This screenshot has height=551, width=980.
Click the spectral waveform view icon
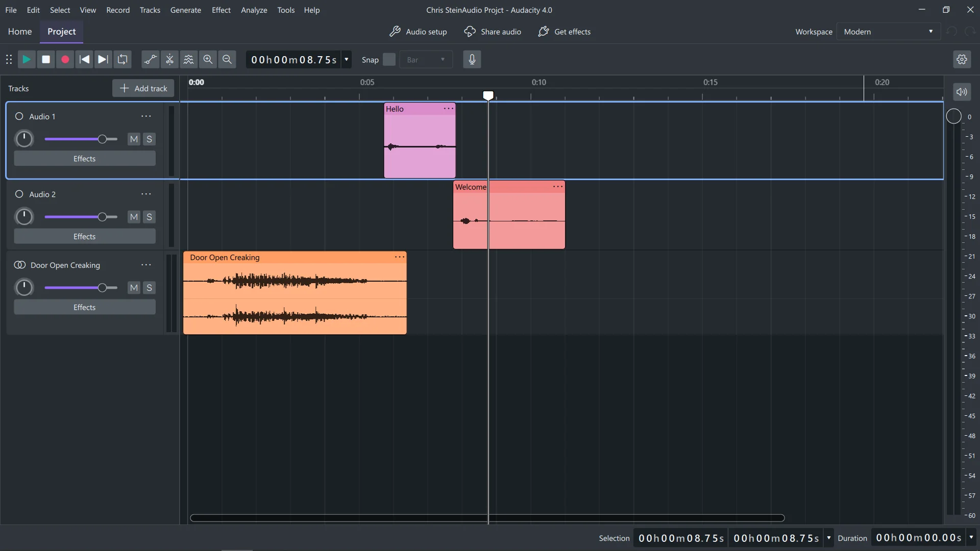(188, 60)
